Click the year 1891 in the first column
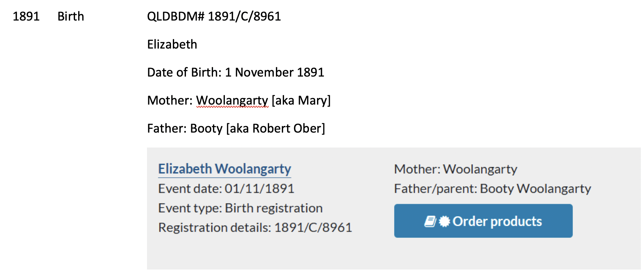Image resolution: width=644 pixels, height=272 pixels. 26,16
